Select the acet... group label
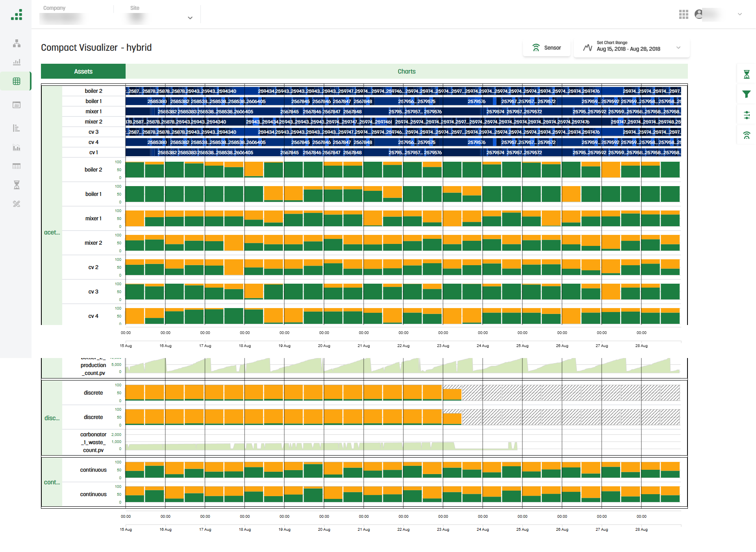Viewport: 756px width, 552px height. point(52,233)
